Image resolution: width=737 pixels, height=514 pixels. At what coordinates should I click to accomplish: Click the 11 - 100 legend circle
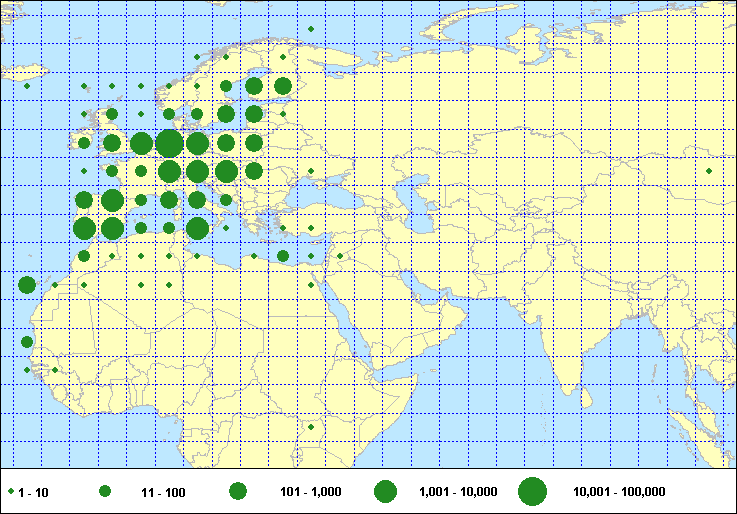[104, 492]
